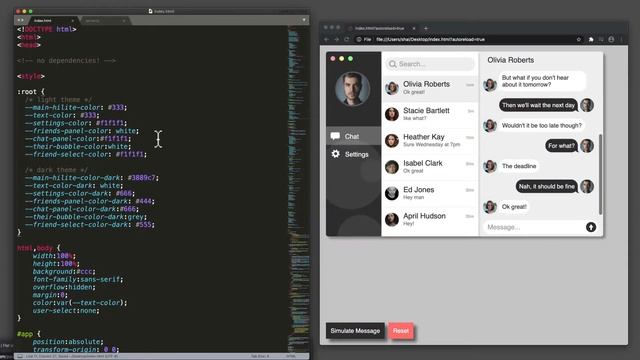Screen dimensions: 640x360
Task: Click the gear icon next to Settings
Action: pyautogui.click(x=336, y=154)
